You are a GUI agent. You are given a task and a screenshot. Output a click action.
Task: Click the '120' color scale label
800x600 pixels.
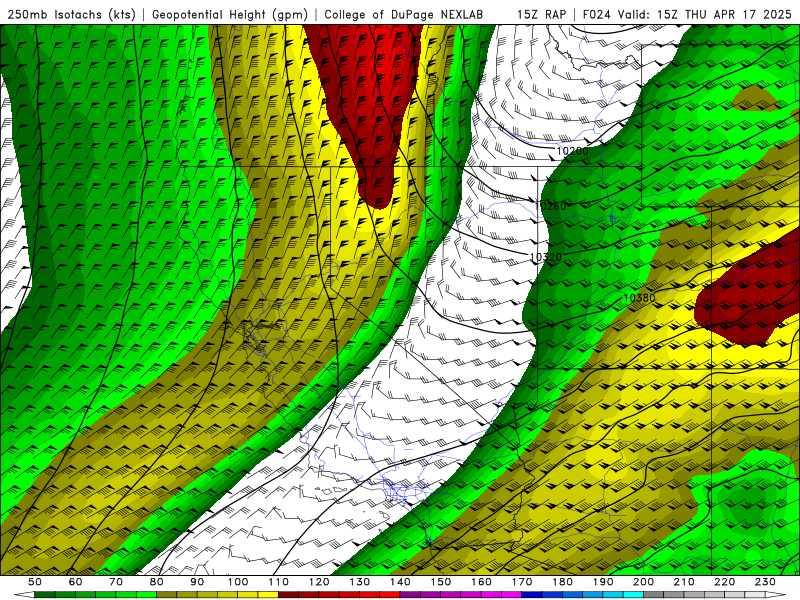tap(319, 582)
